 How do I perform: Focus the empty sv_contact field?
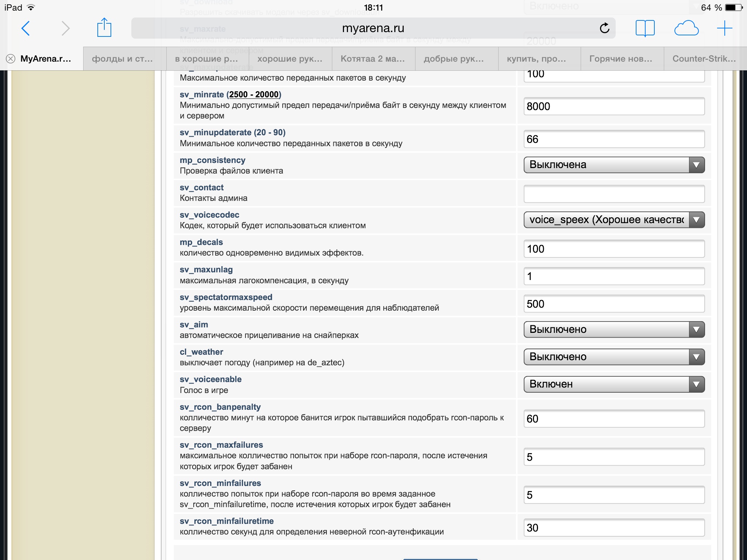pyautogui.click(x=614, y=194)
